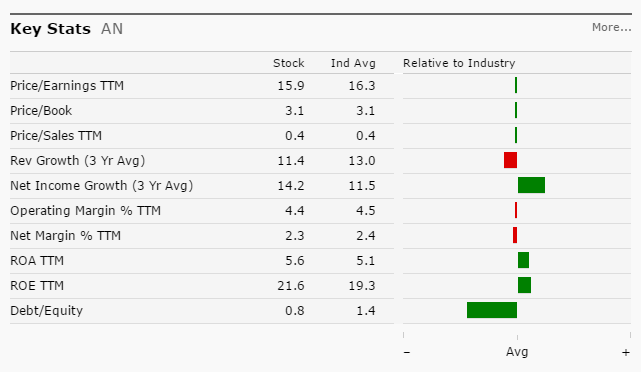Click the Ind Avg column header
641x372 pixels.
[353, 63]
